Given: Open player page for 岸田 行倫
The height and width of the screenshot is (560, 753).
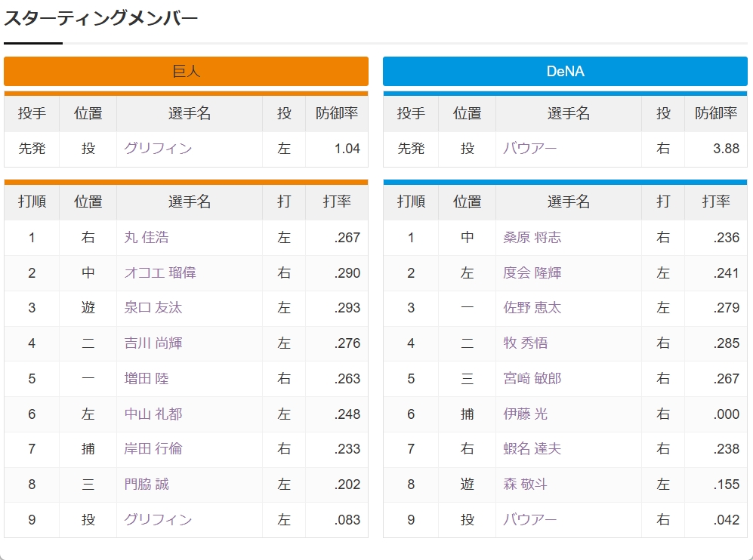Looking at the screenshot, I should 153,448.
